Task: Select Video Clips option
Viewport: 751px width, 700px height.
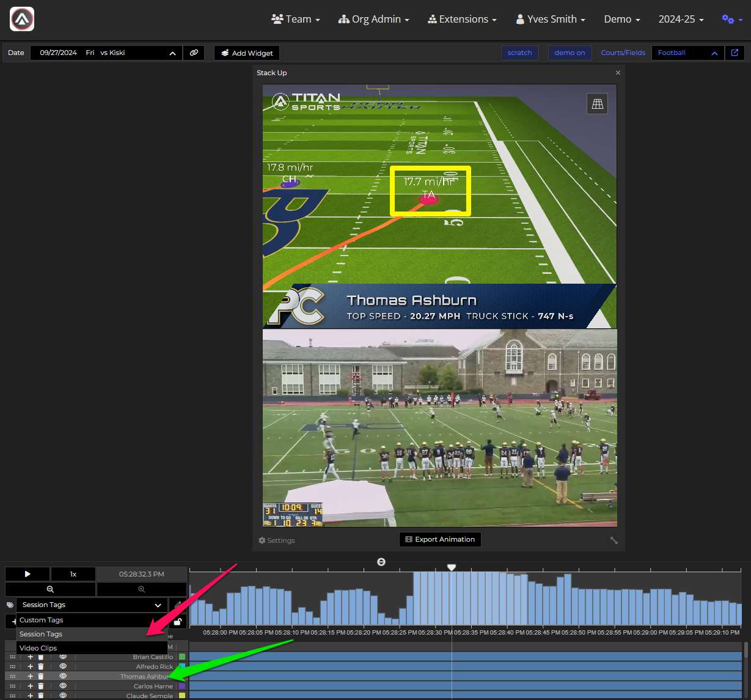Action: pos(92,648)
